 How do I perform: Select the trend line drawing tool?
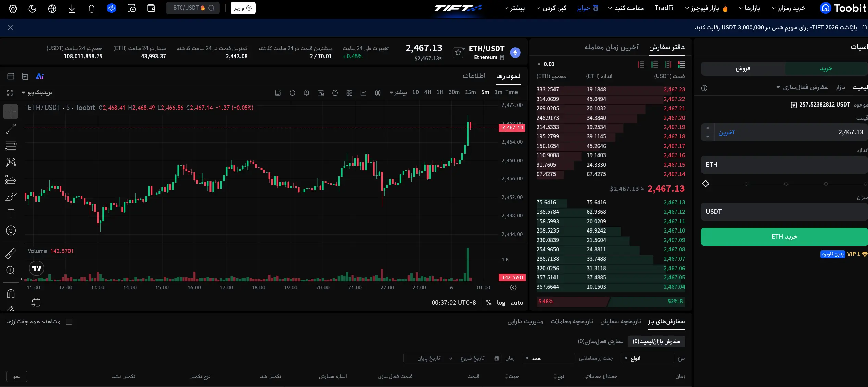pos(11,129)
